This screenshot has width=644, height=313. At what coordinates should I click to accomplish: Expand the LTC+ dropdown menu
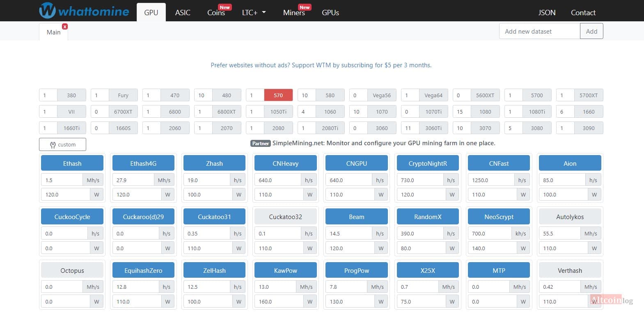pyautogui.click(x=254, y=13)
